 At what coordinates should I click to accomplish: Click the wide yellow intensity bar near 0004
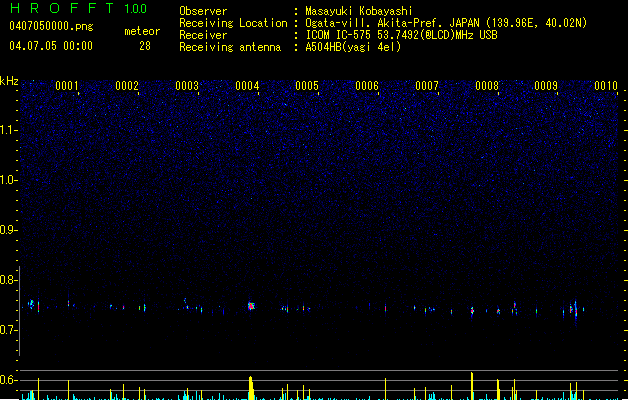251,388
